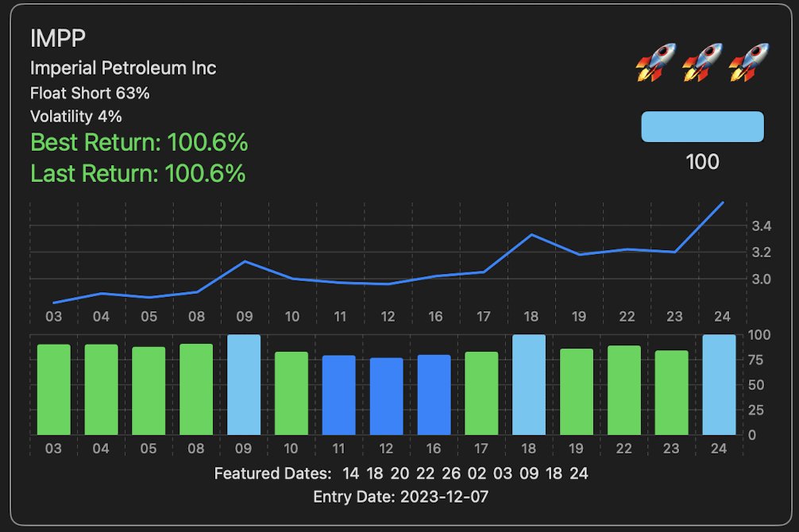
Task: Click the score bar for date 03
Action: (x=53, y=390)
